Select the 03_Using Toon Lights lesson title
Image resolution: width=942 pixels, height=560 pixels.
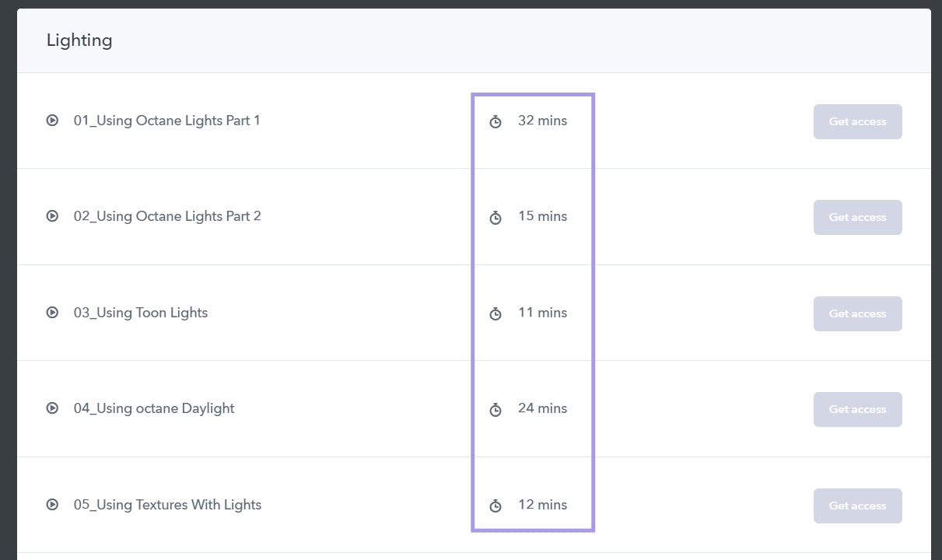pos(142,313)
